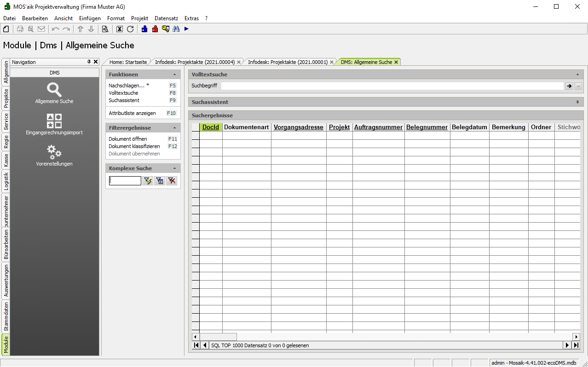This screenshot has width=588, height=367.
Task: Click Dokument klassifizieren link
Action: click(134, 146)
